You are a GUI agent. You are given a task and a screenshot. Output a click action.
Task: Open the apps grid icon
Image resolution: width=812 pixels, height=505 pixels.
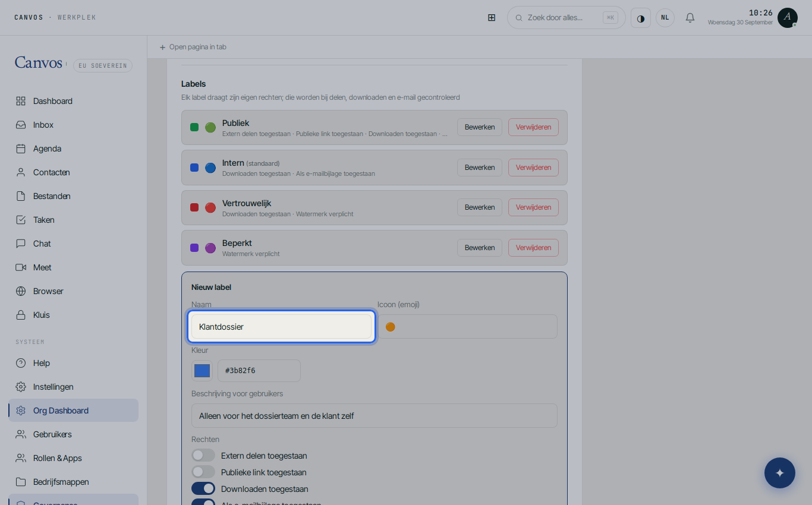point(492,18)
